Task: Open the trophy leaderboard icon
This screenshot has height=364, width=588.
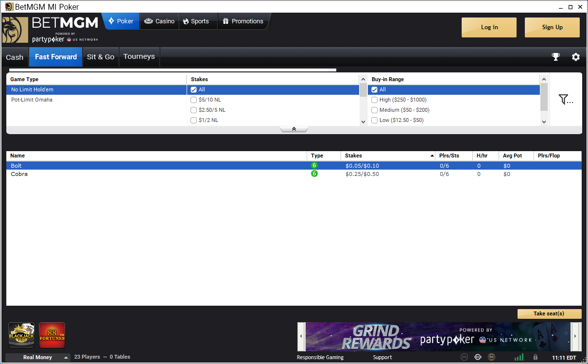Action: [556, 57]
